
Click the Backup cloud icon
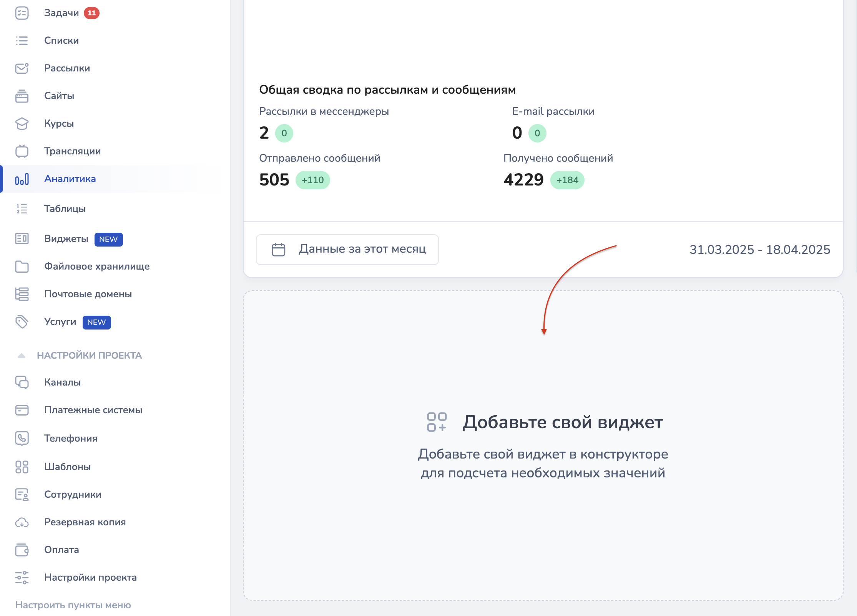pos(22,522)
